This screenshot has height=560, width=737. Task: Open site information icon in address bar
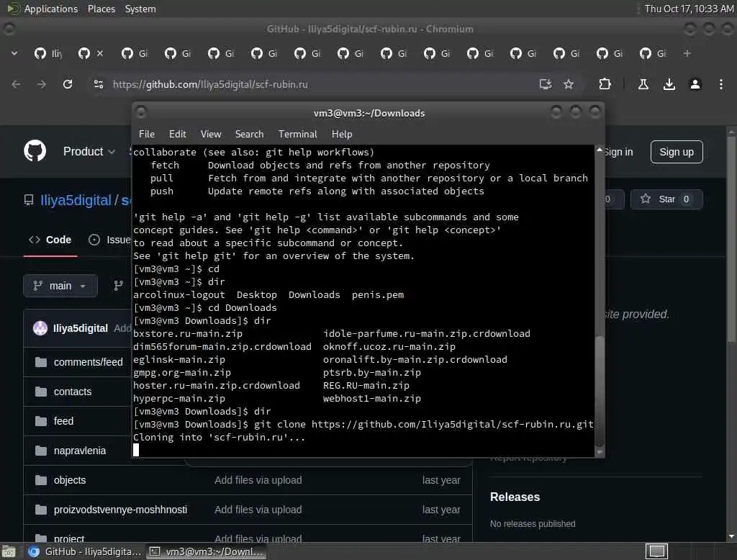tap(99, 84)
